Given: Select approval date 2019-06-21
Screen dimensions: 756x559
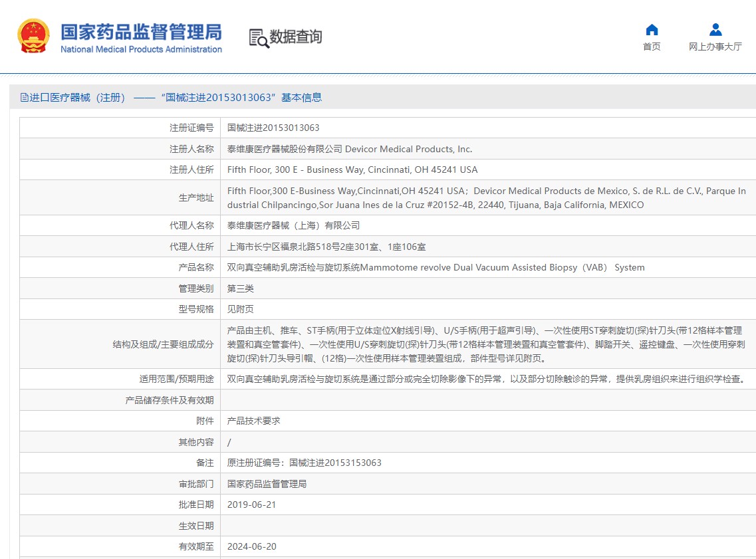Looking at the screenshot, I should coord(252,505).
